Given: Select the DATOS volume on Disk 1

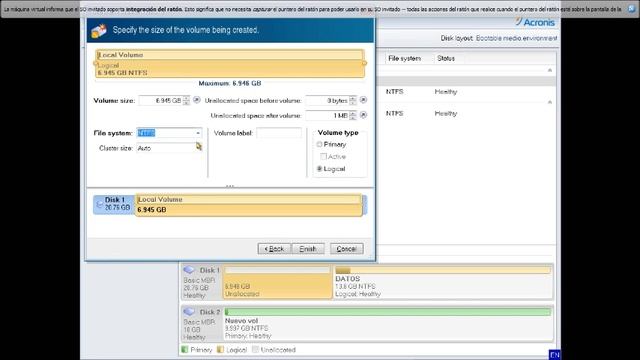Looking at the screenshot, I should (443, 282).
